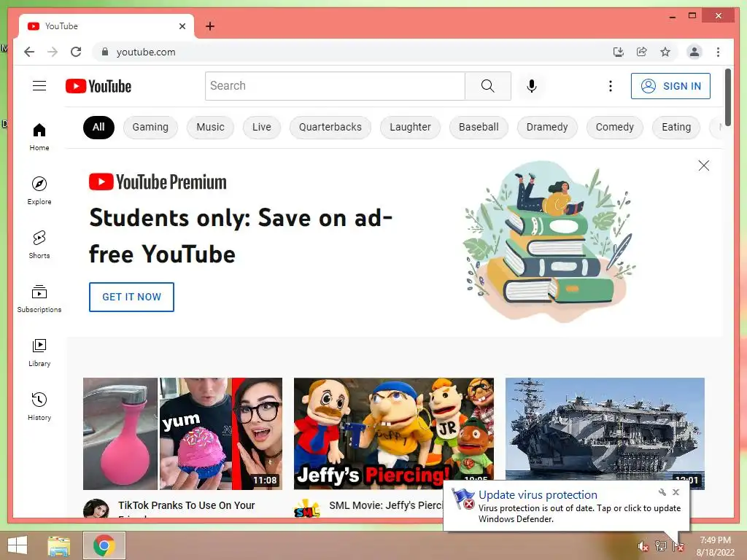Open Subscriptions in the sidebar

click(x=39, y=298)
